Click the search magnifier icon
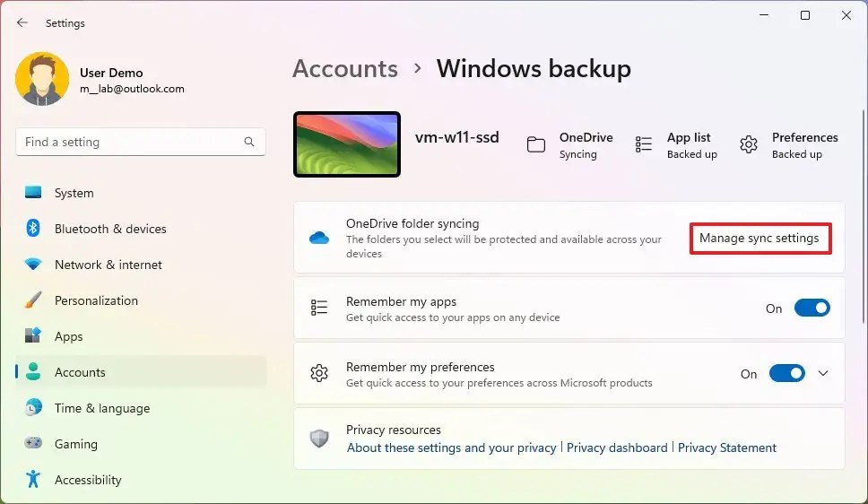The image size is (868, 504). click(x=249, y=142)
